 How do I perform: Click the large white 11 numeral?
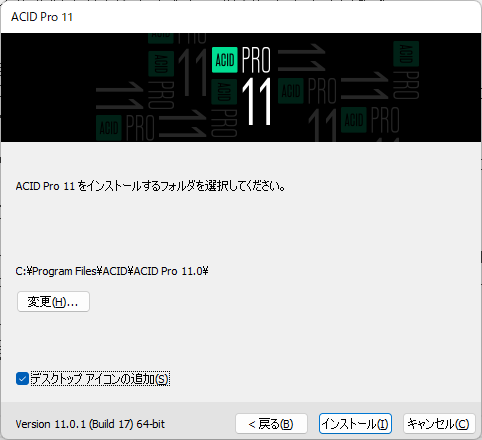[x=256, y=102]
